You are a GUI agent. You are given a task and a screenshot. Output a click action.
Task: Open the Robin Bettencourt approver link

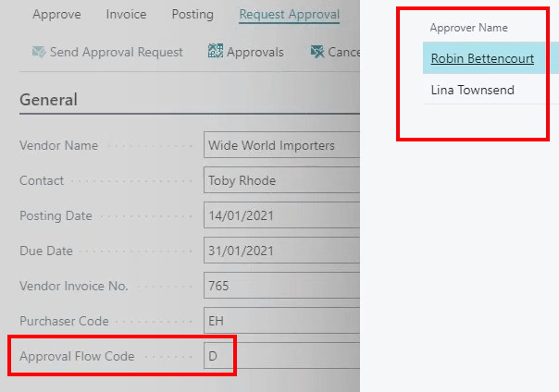(481, 58)
